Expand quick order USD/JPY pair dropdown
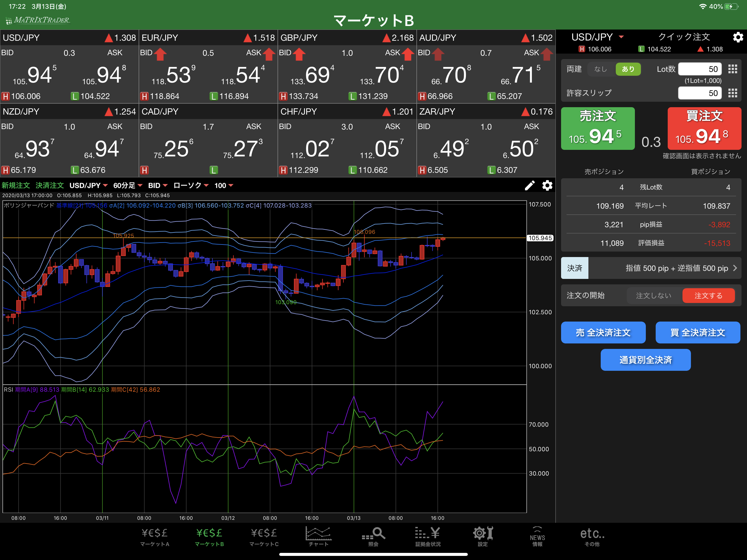This screenshot has width=747, height=560. (x=597, y=37)
